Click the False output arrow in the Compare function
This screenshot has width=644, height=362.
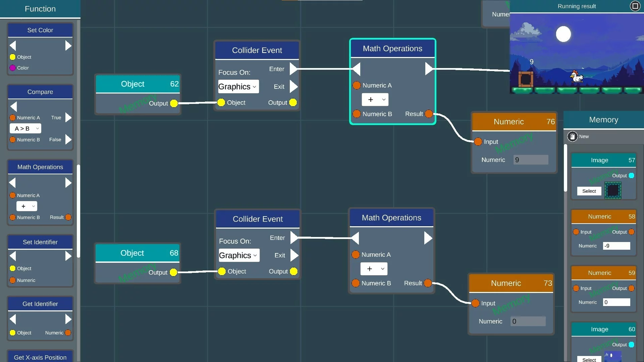(68, 139)
